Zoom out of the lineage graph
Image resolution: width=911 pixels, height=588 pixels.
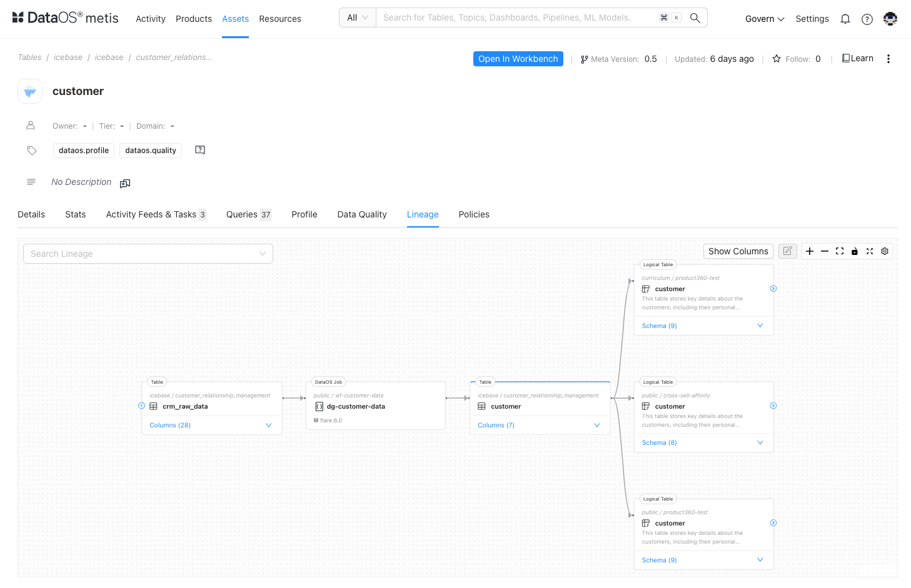(x=825, y=251)
